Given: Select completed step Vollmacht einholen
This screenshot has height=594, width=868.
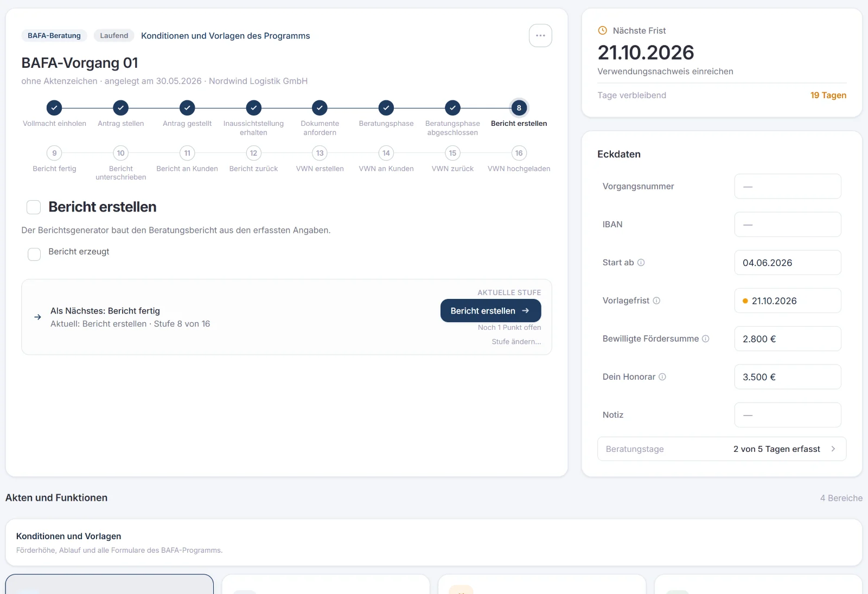Looking at the screenshot, I should [x=54, y=108].
